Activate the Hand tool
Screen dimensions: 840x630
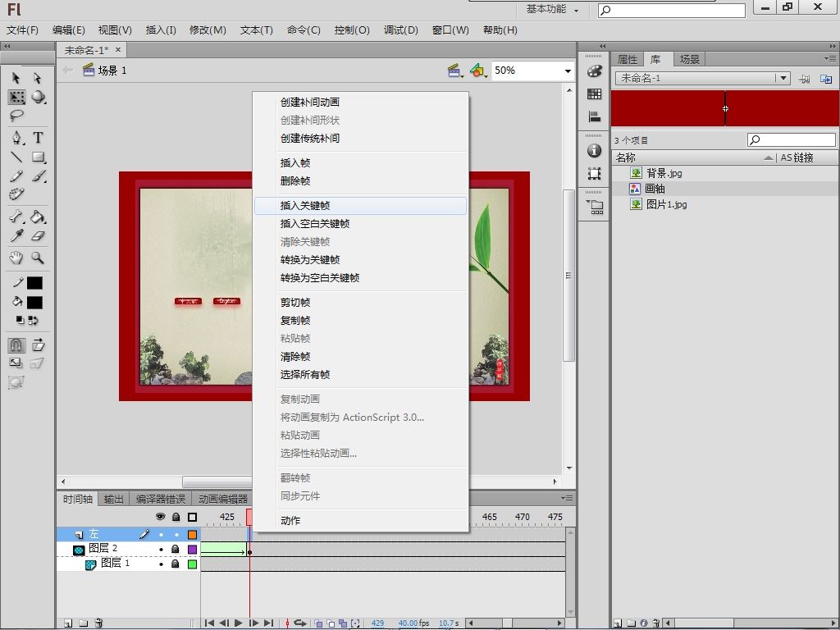(16, 258)
